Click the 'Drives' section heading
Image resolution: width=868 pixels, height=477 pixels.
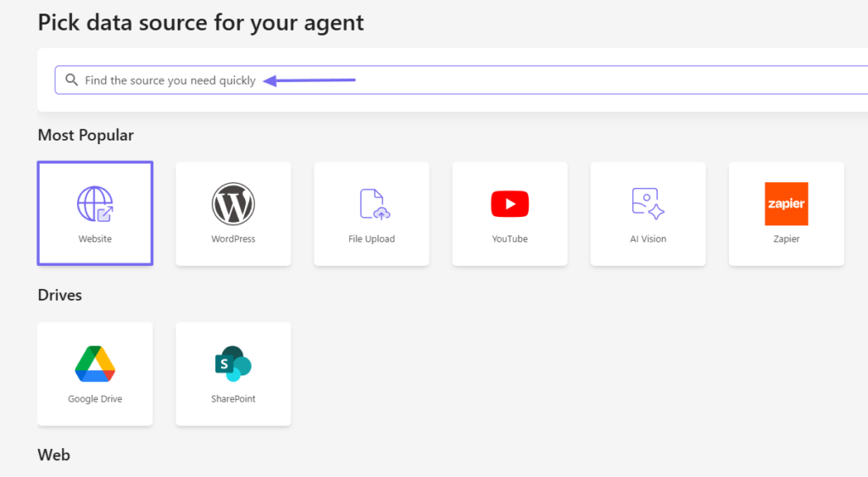[60, 295]
